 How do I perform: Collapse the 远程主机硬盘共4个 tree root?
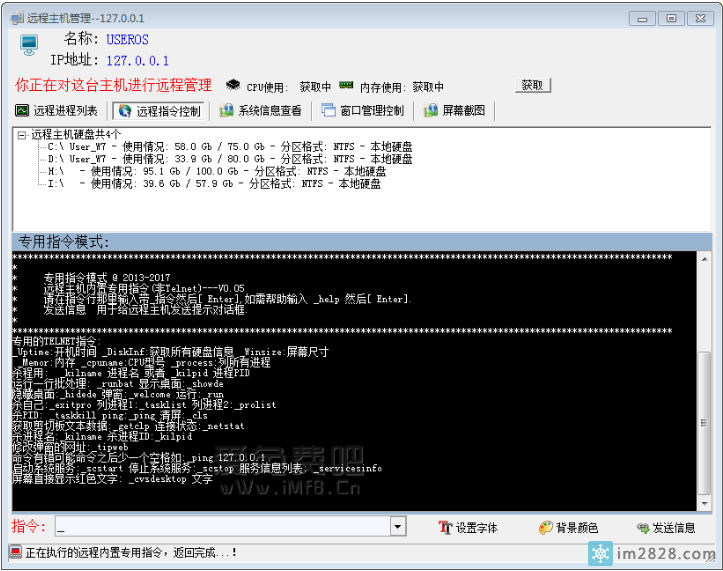pyautogui.click(x=22, y=134)
